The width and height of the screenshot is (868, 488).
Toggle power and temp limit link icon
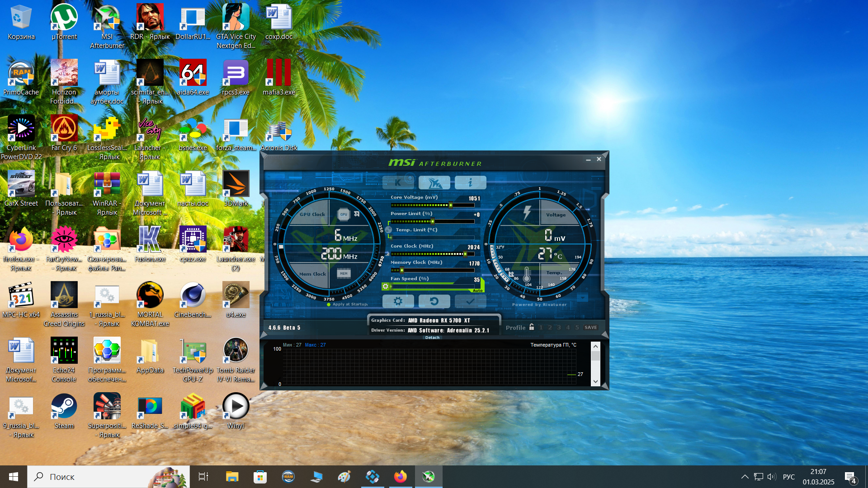(388, 230)
